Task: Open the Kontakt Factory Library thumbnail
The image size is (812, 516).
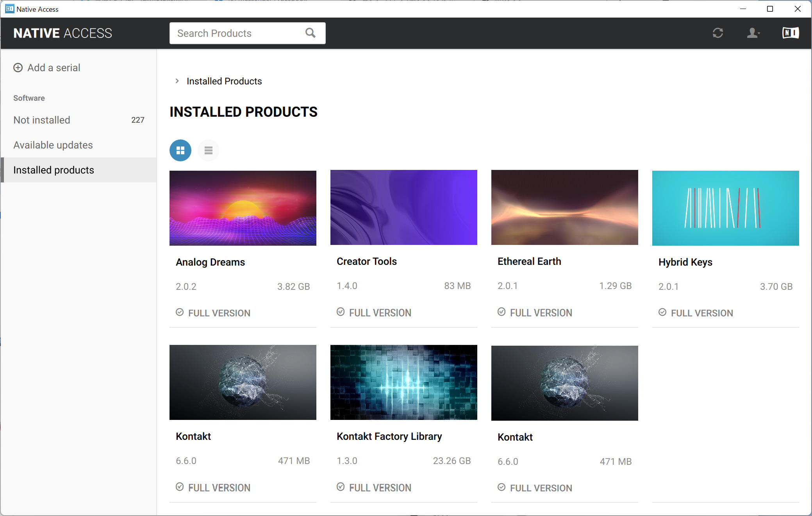Action: 404,382
